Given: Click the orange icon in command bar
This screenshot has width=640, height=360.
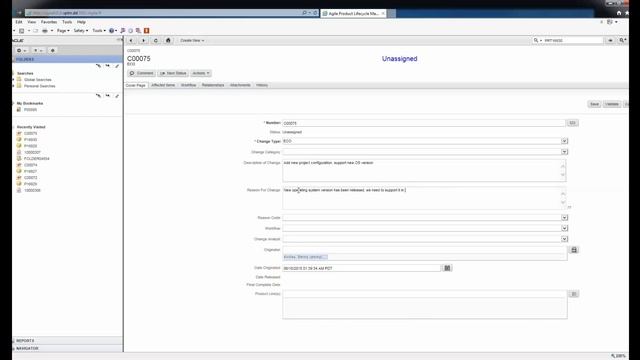Looking at the screenshot, I should pyautogui.click(x=147, y=31).
